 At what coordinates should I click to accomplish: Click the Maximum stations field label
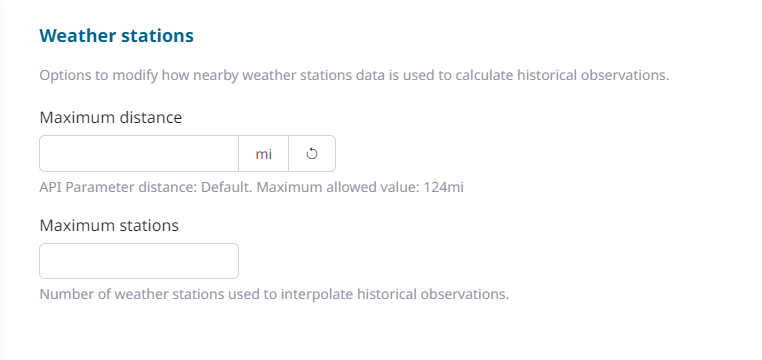coord(109,225)
